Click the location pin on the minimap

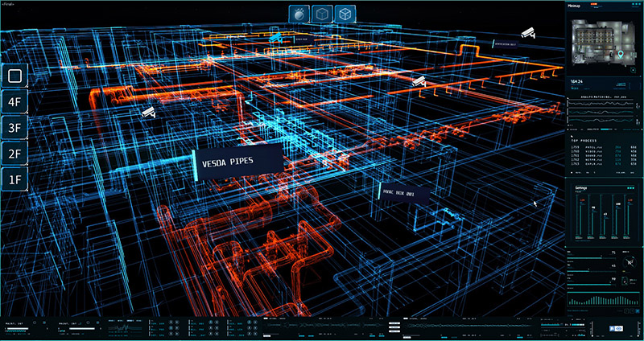[621, 55]
